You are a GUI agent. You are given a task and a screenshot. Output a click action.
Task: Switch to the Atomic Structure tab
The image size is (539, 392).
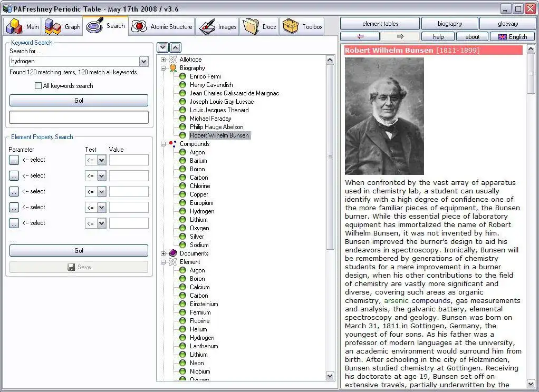161,26
